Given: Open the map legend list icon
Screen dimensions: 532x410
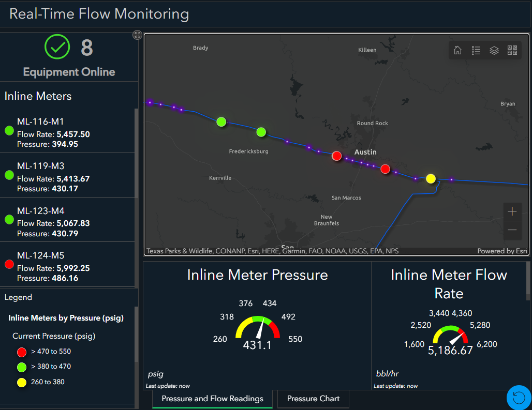Looking at the screenshot, I should pyautogui.click(x=476, y=51).
